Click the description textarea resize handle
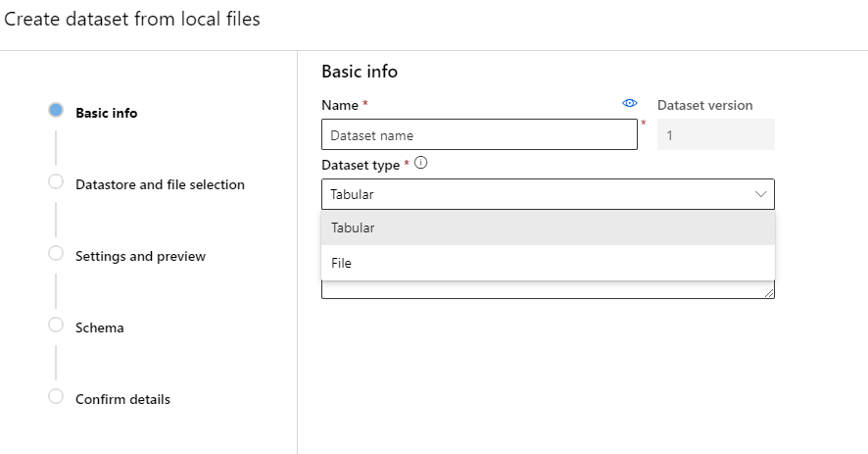 click(769, 292)
